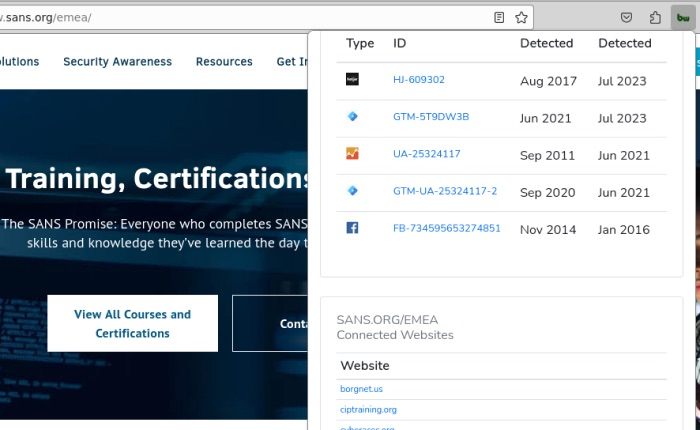Open the browser extensions puzzle icon
Image resolution: width=700 pixels, height=430 pixels.
(x=655, y=17)
